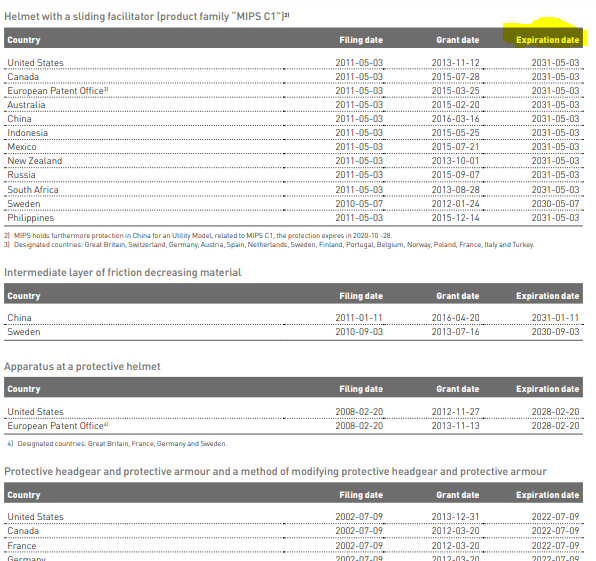The width and height of the screenshot is (596, 561).
Task: Click the Helmet with a sliding facilitator heading
Action: [147, 16]
